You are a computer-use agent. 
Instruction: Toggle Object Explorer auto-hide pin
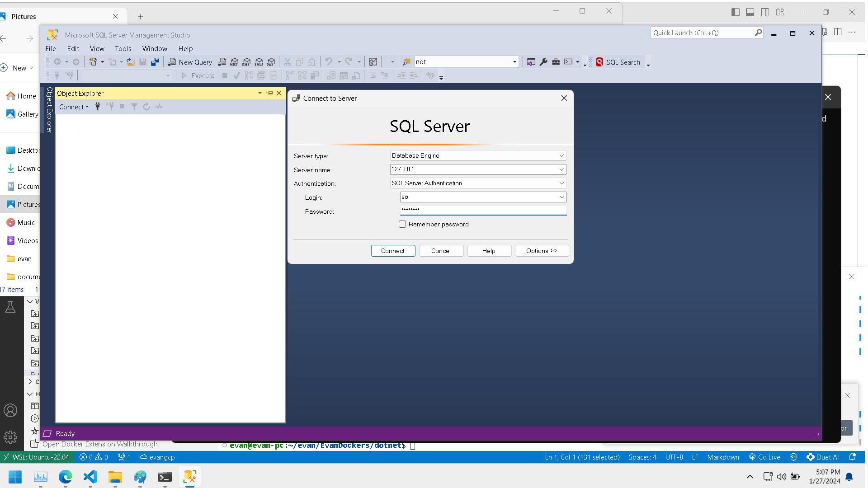(270, 93)
